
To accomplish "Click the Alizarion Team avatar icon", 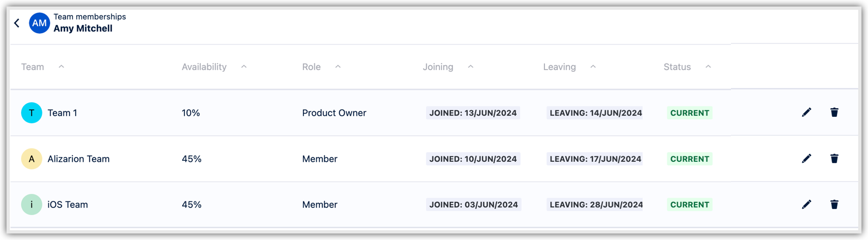I will [32, 159].
